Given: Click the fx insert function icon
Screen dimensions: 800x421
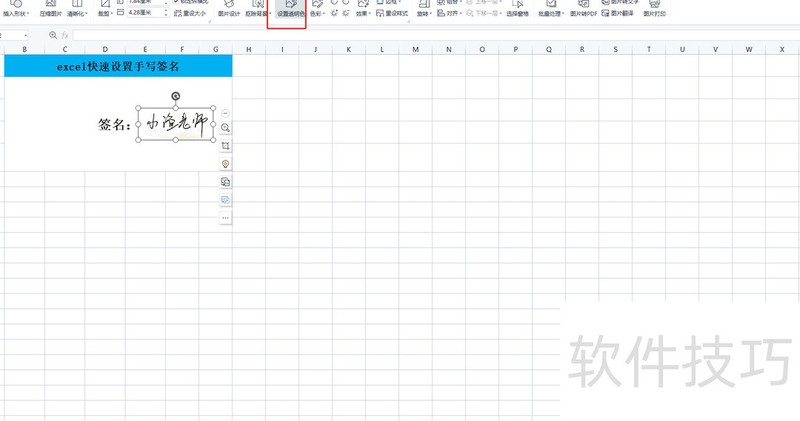Looking at the screenshot, I should click(65, 35).
